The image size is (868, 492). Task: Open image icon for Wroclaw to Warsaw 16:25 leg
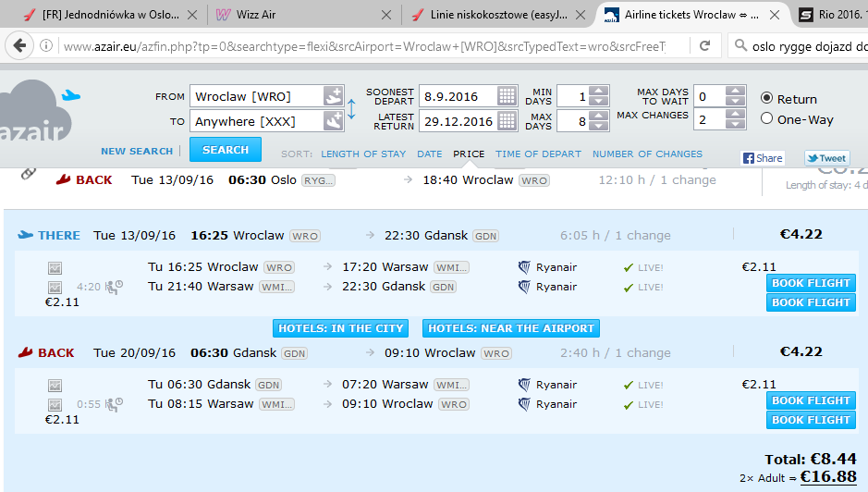click(x=55, y=268)
